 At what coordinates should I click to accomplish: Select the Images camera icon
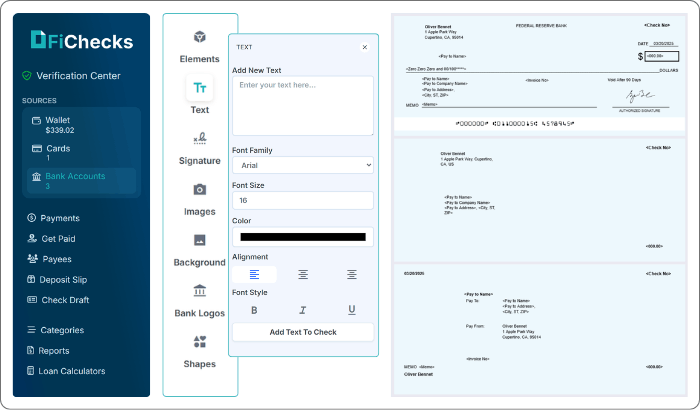click(x=199, y=189)
